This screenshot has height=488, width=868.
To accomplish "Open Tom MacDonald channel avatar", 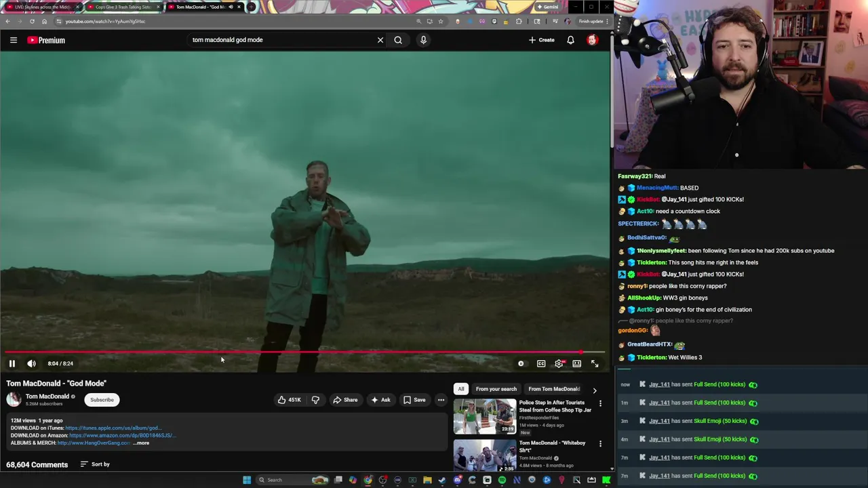I will pyautogui.click(x=14, y=399).
